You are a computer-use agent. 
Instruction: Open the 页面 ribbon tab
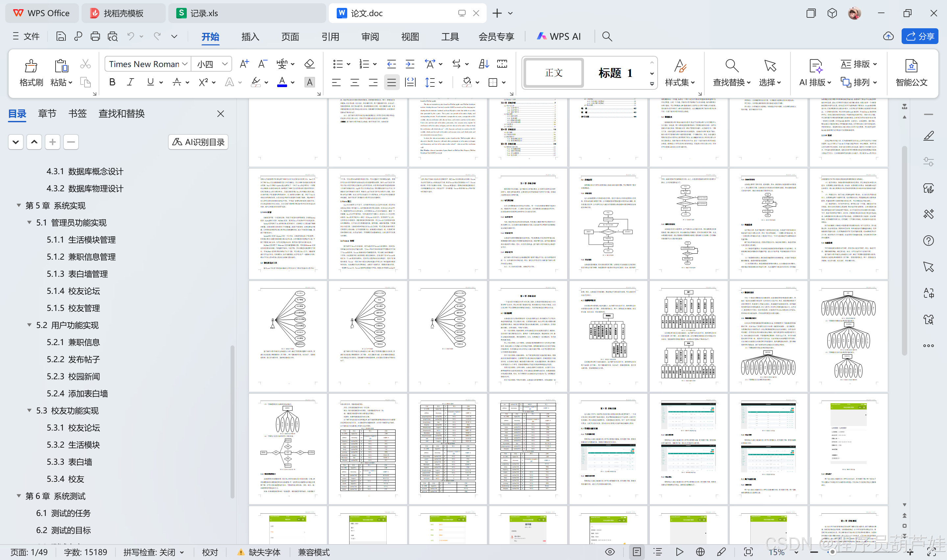[x=290, y=36]
